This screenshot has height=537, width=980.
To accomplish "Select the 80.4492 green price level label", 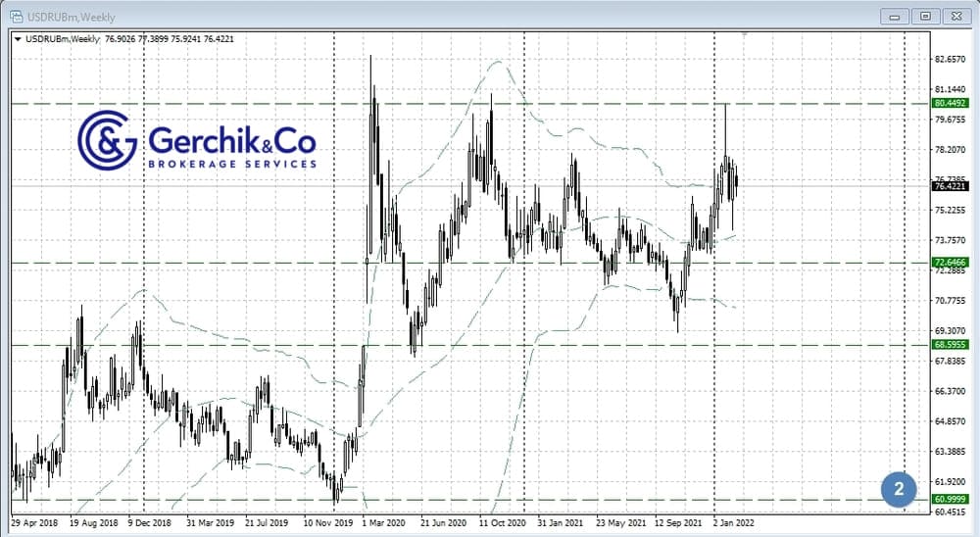I will [952, 103].
